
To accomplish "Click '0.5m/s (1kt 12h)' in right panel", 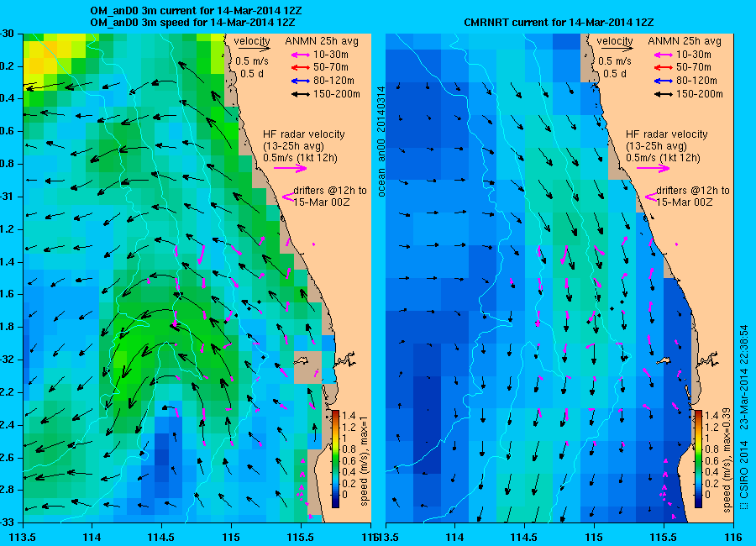I will click(664, 158).
